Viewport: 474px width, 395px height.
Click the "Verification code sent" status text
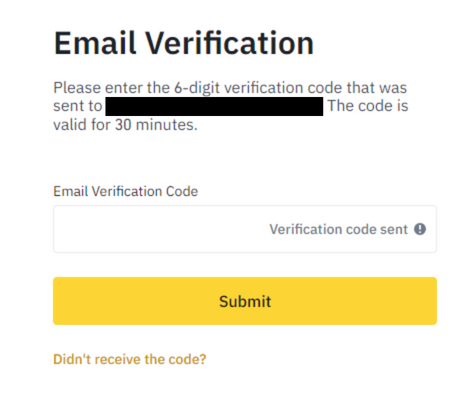pos(338,229)
